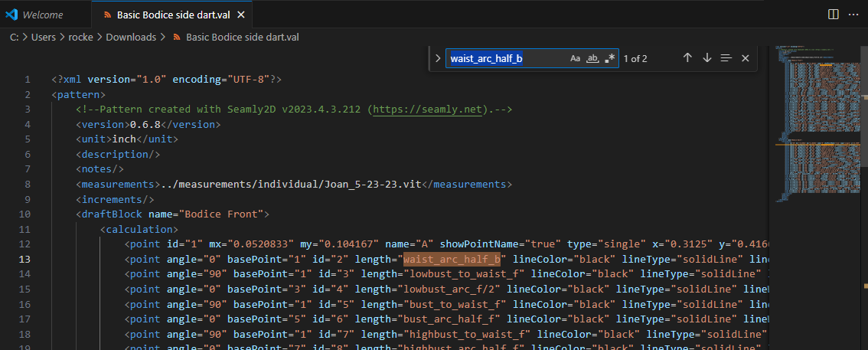Go to previous match arrow
The width and height of the screenshot is (868, 350).
(687, 57)
